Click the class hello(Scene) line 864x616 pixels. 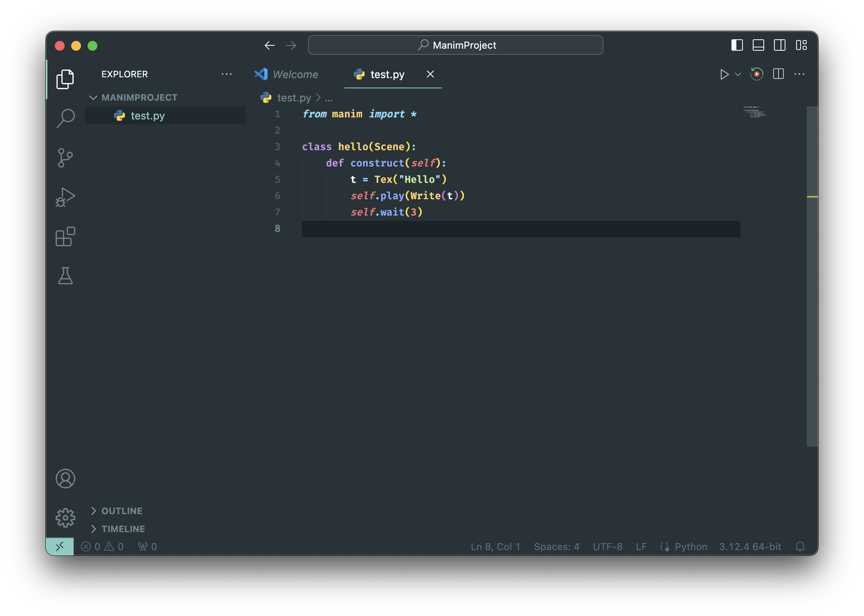click(x=359, y=147)
